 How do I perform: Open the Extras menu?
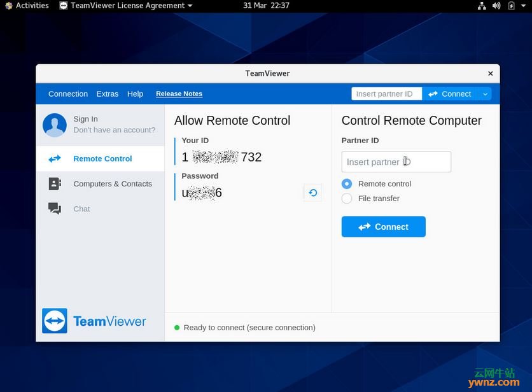[107, 94]
